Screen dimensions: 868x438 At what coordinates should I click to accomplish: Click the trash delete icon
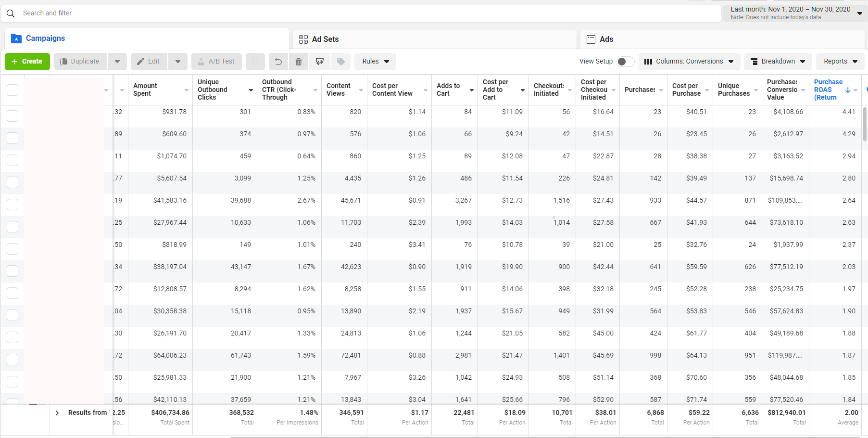click(299, 62)
